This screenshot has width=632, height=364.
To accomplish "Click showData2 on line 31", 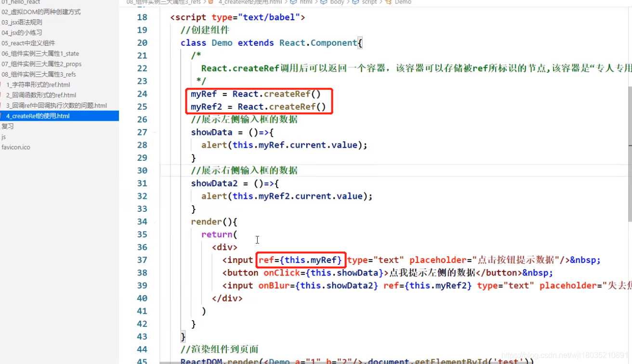I will 214,183.
